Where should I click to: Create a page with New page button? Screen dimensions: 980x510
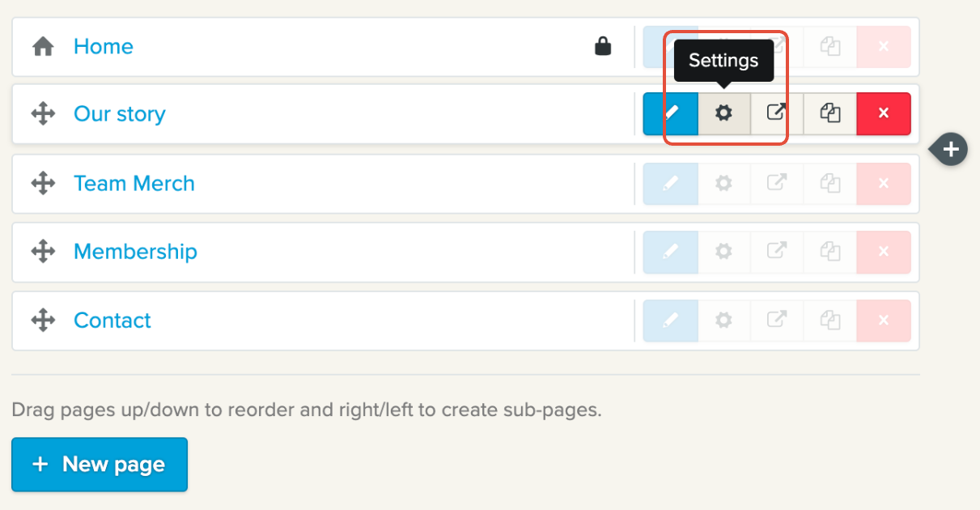100,465
